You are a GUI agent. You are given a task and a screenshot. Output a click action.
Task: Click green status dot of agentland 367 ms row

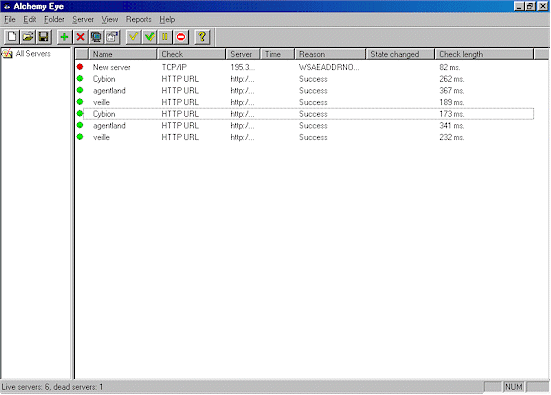[x=80, y=90]
